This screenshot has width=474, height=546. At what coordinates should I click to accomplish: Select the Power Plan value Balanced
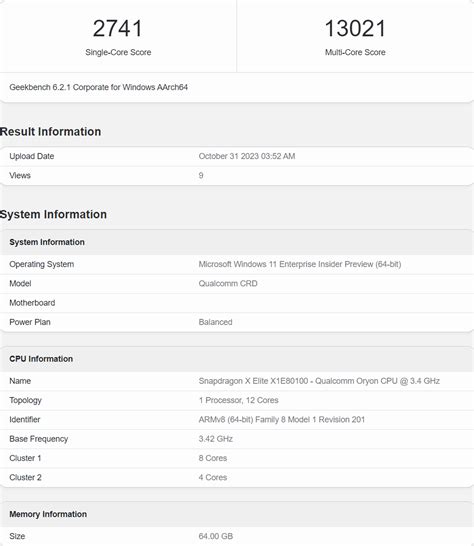click(x=215, y=322)
